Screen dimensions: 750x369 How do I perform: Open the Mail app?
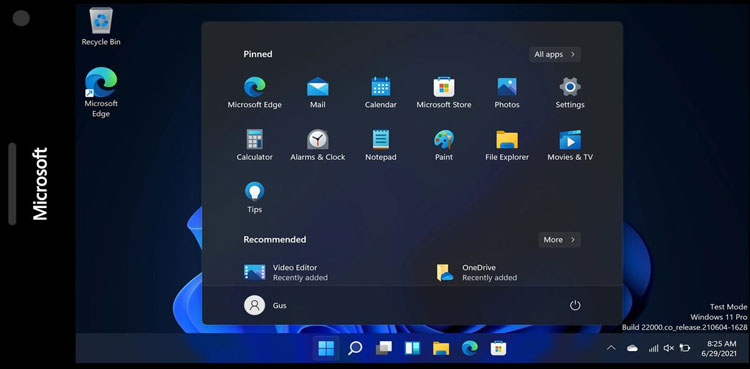click(318, 93)
